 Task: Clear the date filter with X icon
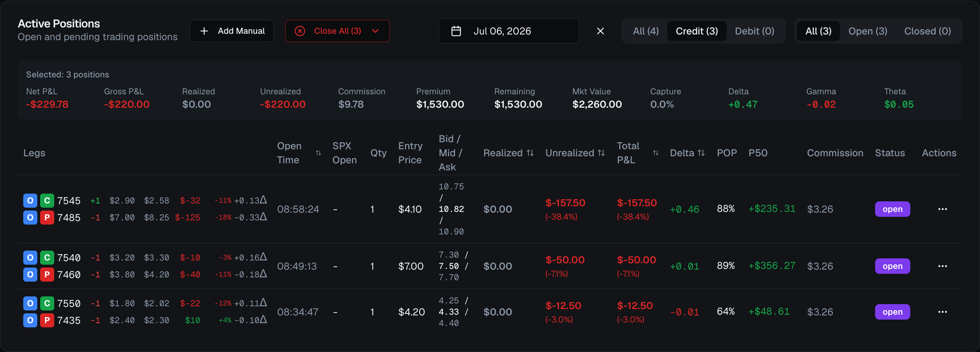[600, 31]
